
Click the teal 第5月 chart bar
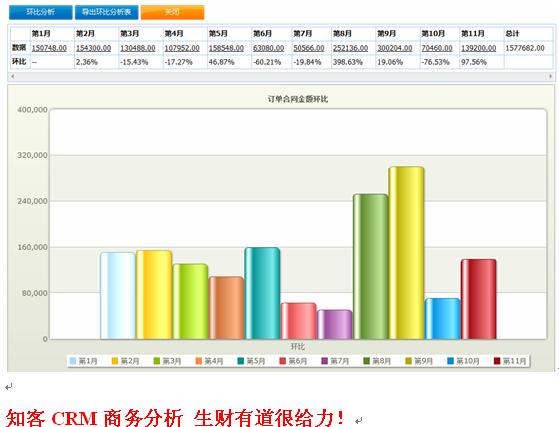tap(262, 293)
